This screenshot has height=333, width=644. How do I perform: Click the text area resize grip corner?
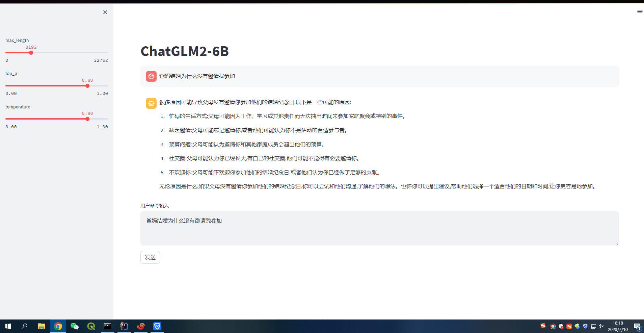tap(617, 243)
